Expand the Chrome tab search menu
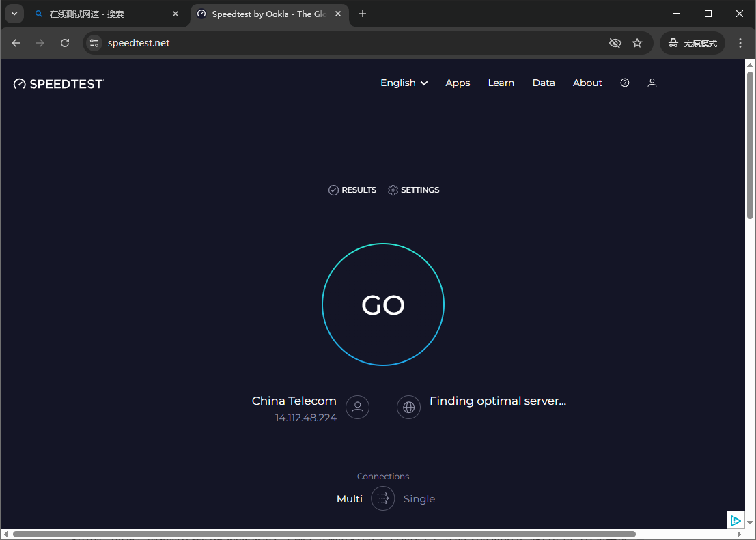 [x=14, y=14]
